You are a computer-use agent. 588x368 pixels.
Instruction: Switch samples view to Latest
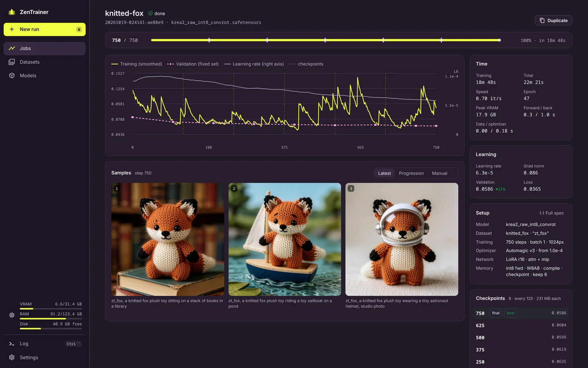pyautogui.click(x=384, y=173)
